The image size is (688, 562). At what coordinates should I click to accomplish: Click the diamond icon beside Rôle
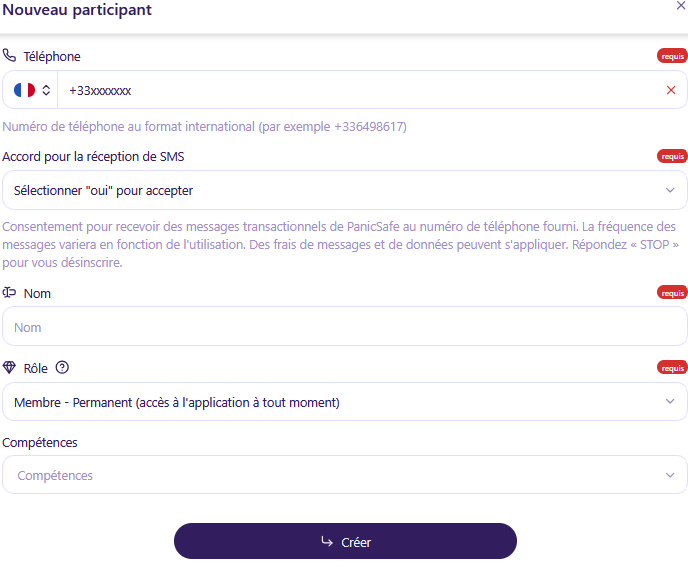(x=9, y=368)
